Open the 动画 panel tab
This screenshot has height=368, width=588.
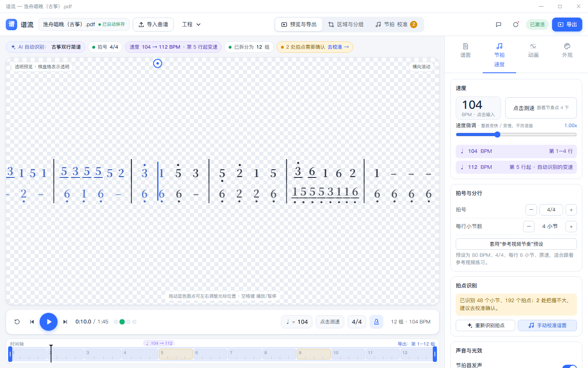[533, 51]
